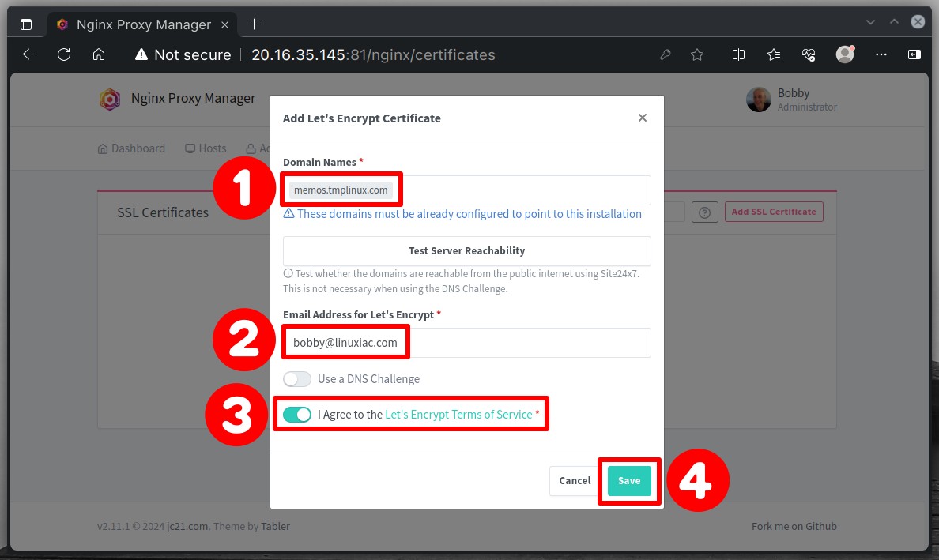The height and width of the screenshot is (560, 939).
Task: Open Tabler theme footer link
Action: click(276, 527)
